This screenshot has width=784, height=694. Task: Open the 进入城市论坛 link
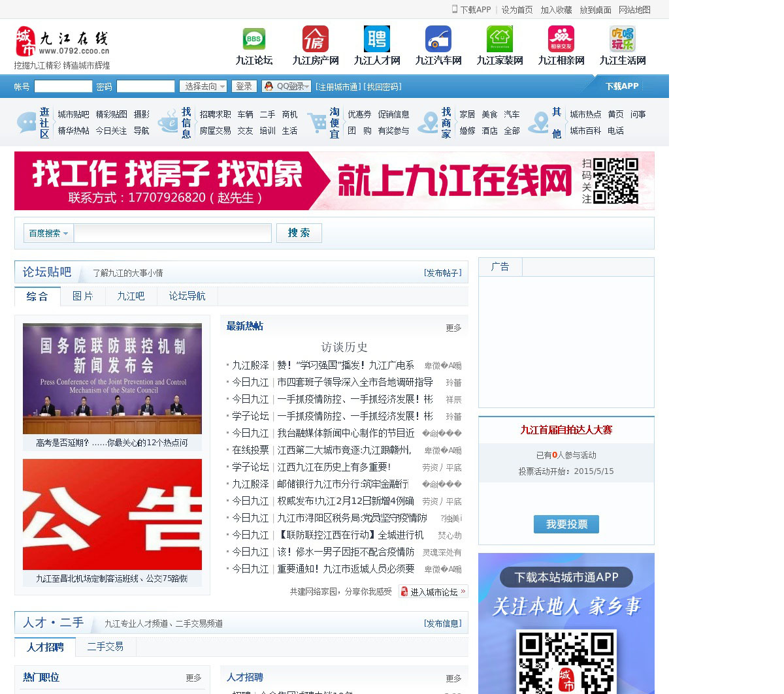433,591
